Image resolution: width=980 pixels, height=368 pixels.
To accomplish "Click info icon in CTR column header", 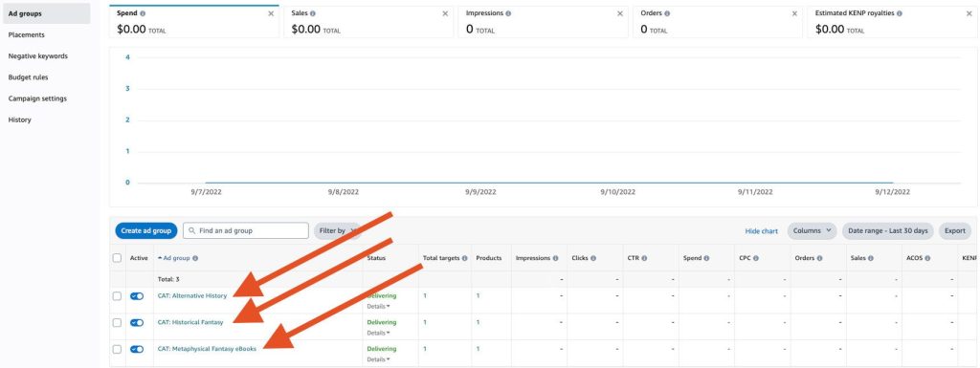I will click(x=644, y=258).
